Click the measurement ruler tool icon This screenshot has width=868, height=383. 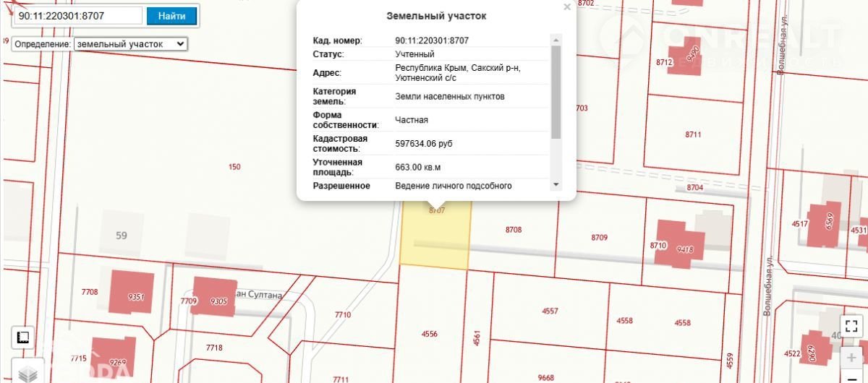coord(22,337)
